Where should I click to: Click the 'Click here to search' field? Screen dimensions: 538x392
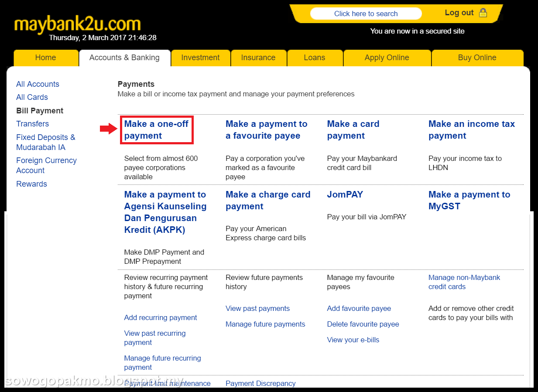click(x=366, y=14)
